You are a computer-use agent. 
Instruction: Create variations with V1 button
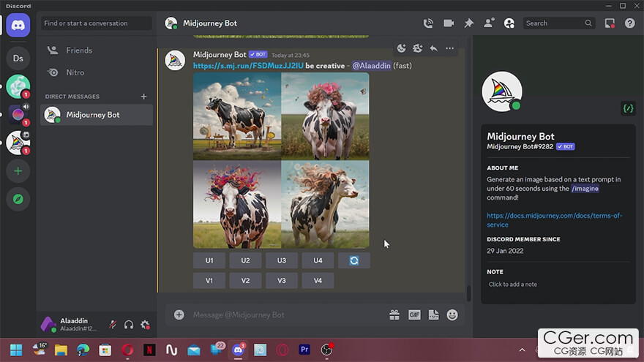pyautogui.click(x=209, y=281)
